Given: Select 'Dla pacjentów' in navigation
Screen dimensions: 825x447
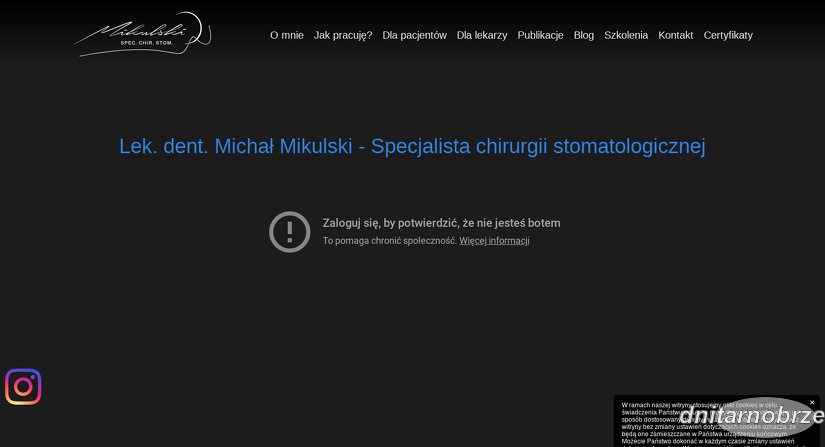Looking at the screenshot, I should tap(414, 35).
